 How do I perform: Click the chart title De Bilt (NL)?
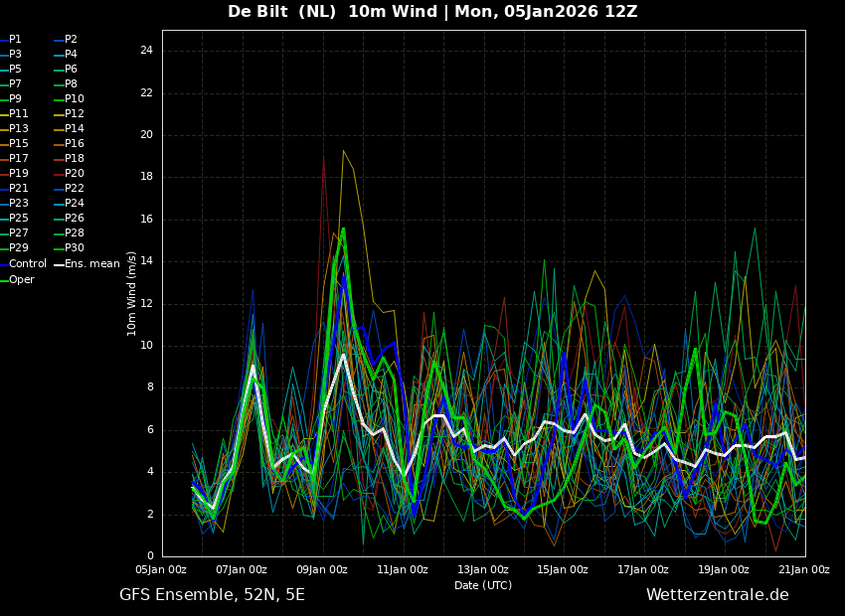(x=282, y=11)
